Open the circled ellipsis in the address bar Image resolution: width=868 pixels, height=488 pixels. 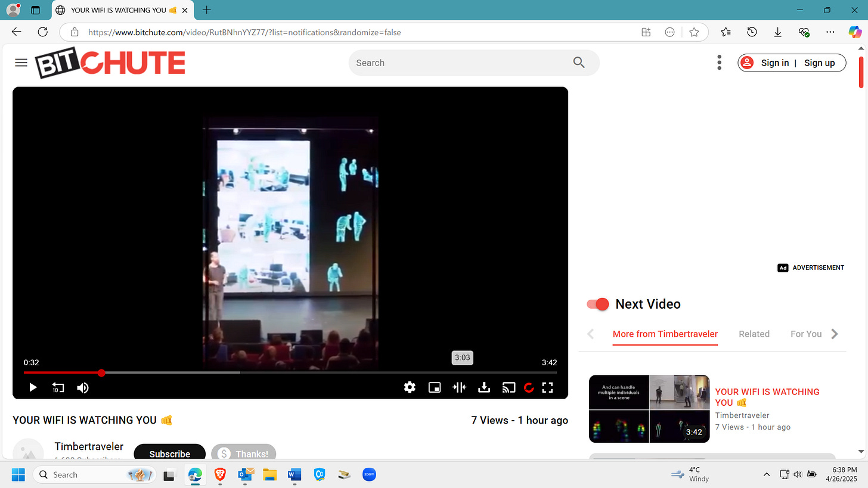[669, 32]
